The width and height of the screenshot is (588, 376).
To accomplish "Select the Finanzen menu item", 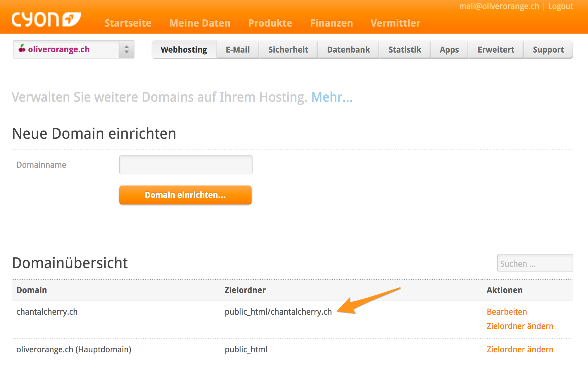I will click(x=331, y=23).
